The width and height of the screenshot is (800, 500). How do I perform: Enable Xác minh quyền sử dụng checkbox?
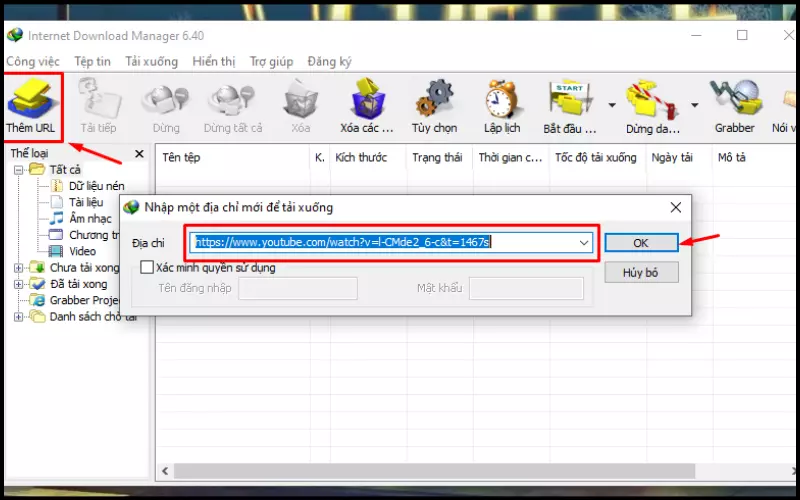pyautogui.click(x=147, y=267)
